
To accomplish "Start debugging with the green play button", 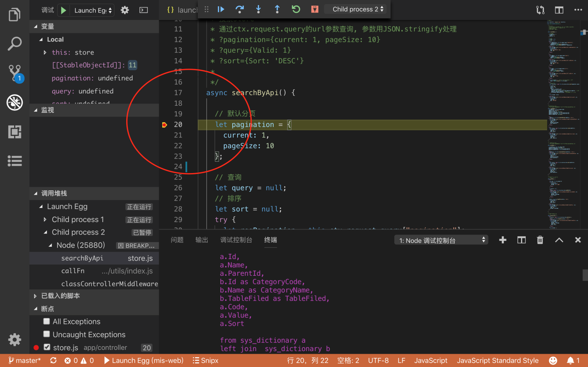I will (64, 10).
